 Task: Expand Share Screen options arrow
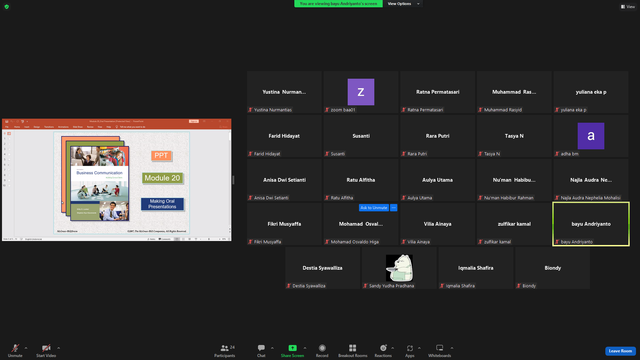[x=305, y=348]
